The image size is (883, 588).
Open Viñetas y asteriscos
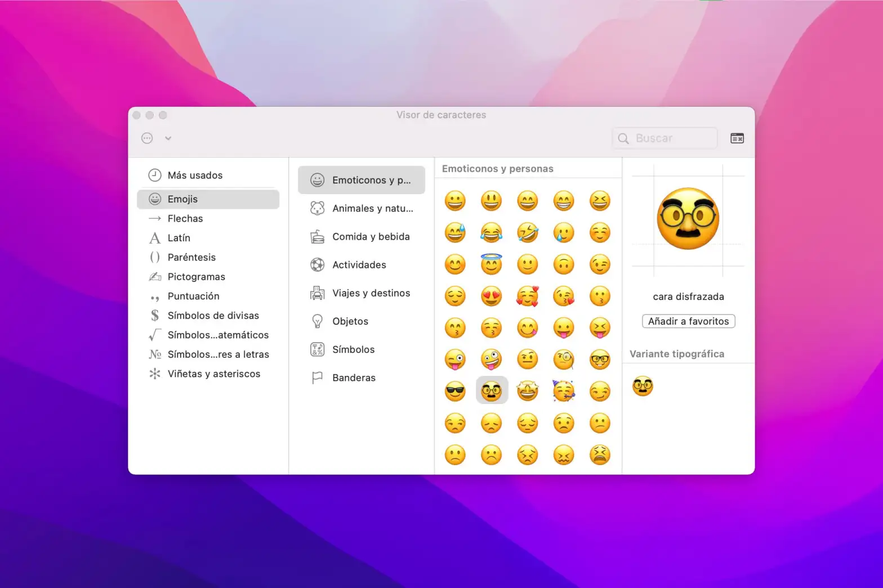pyautogui.click(x=208, y=374)
